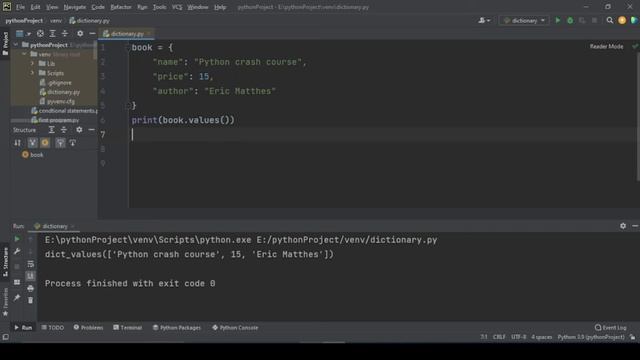Click Collapse All in Structure panel header
The height and width of the screenshot is (360, 640).
tap(64, 130)
